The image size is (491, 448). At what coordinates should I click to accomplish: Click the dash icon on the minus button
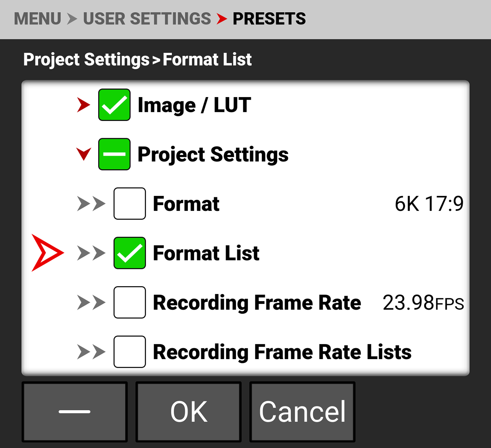coord(74,411)
